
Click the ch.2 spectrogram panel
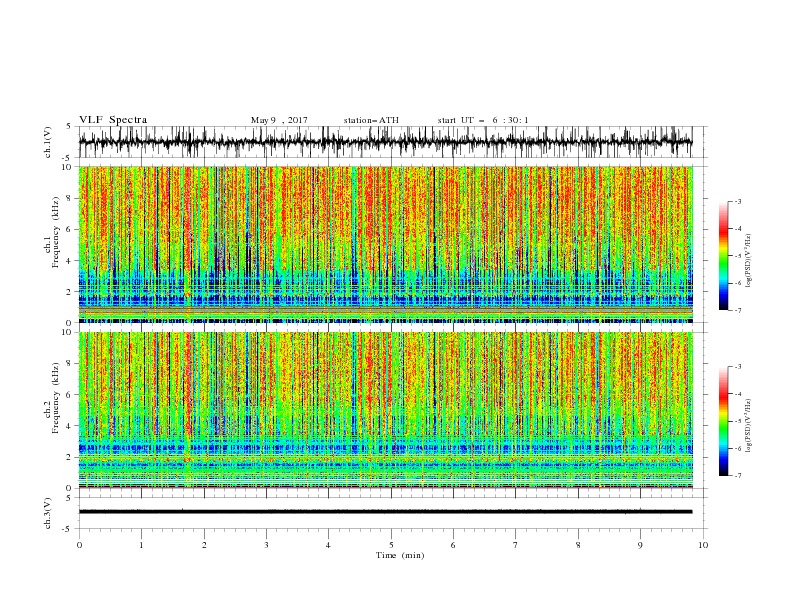click(385, 410)
